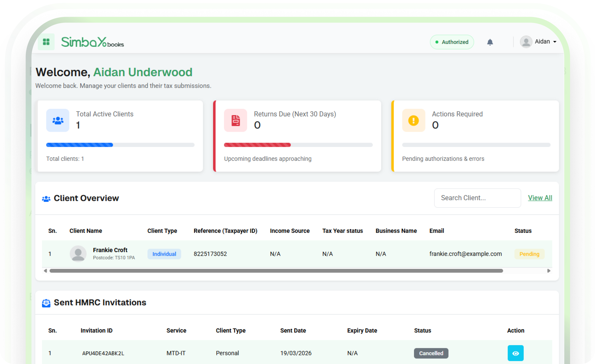Click Frankie Croft's avatar thumbnail
595x364 pixels.
(x=78, y=254)
